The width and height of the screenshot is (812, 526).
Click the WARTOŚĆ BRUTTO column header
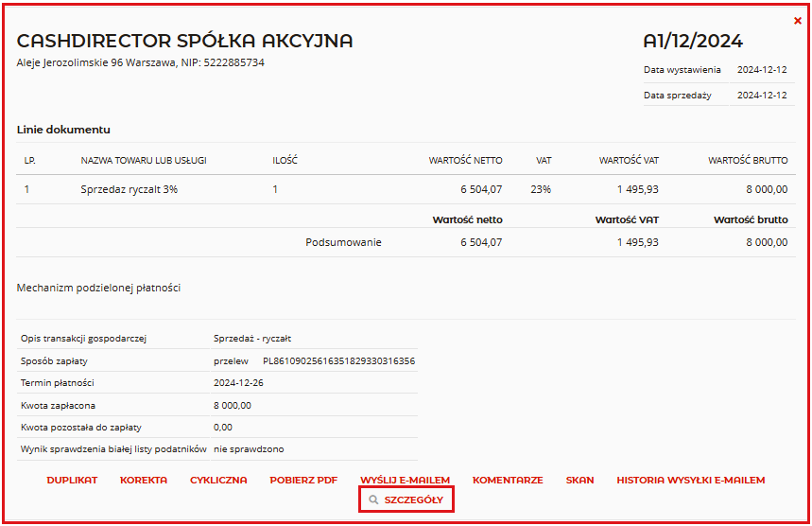[748, 161]
